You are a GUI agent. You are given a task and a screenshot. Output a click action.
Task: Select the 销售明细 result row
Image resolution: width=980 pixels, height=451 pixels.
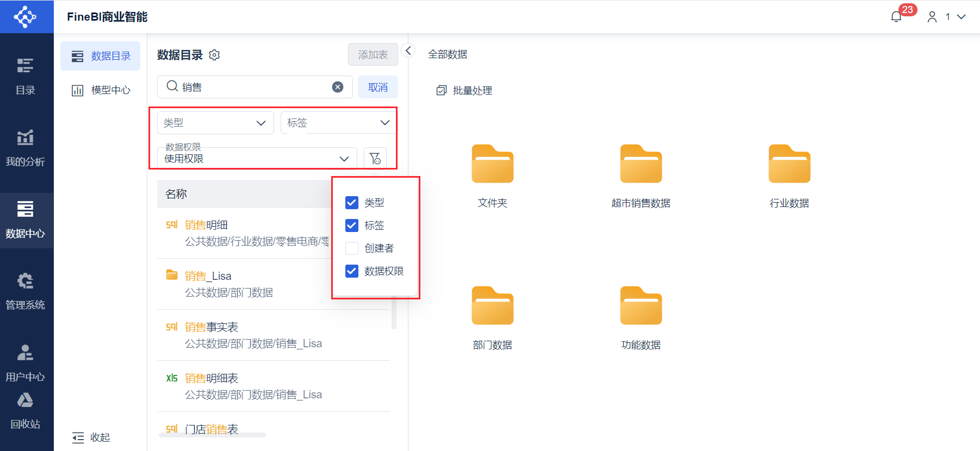[274, 233]
